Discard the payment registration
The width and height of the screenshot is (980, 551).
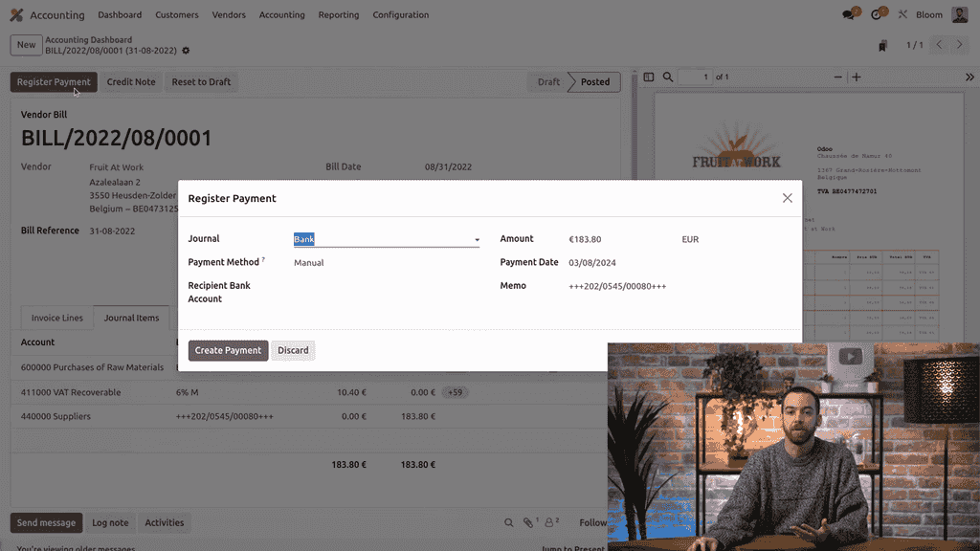[x=293, y=350]
